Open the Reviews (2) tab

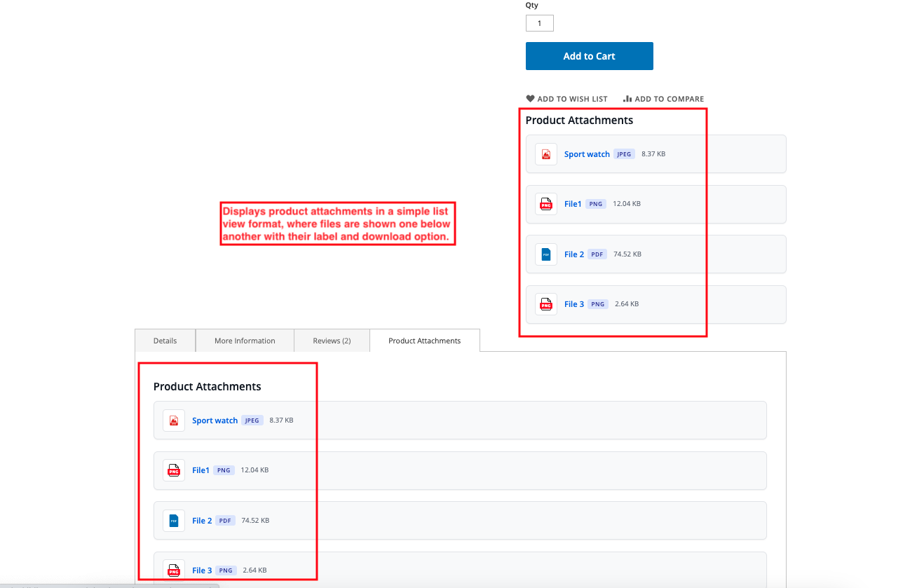pyautogui.click(x=332, y=341)
